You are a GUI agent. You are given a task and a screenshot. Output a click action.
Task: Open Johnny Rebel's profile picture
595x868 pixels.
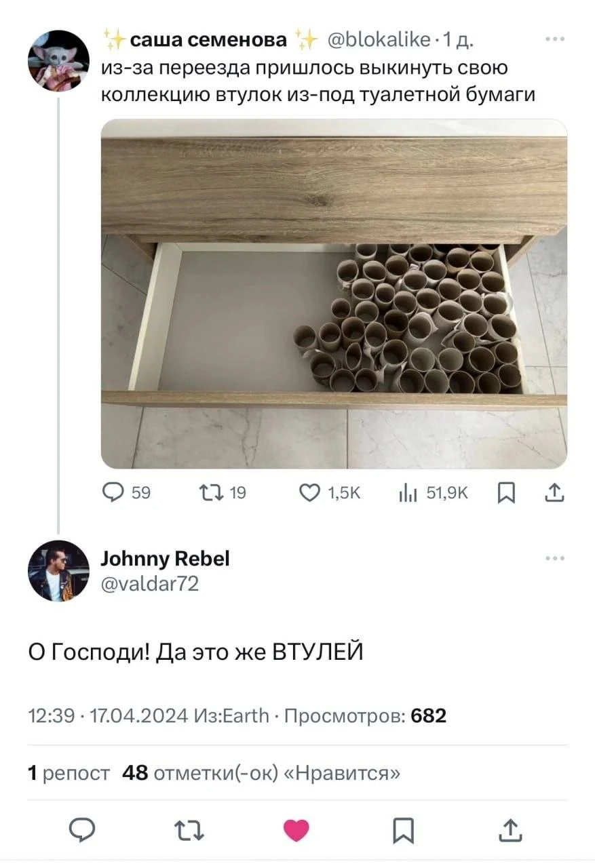pos(58,570)
